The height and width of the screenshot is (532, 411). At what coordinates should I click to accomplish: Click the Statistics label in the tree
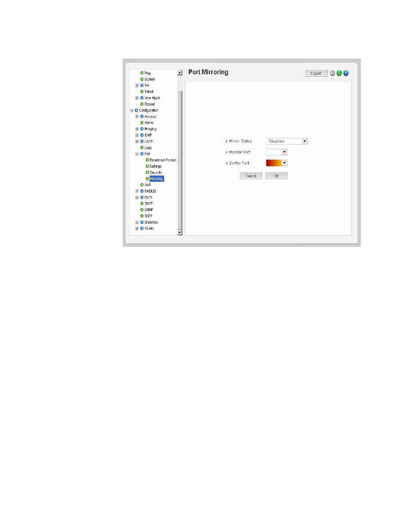point(151,222)
